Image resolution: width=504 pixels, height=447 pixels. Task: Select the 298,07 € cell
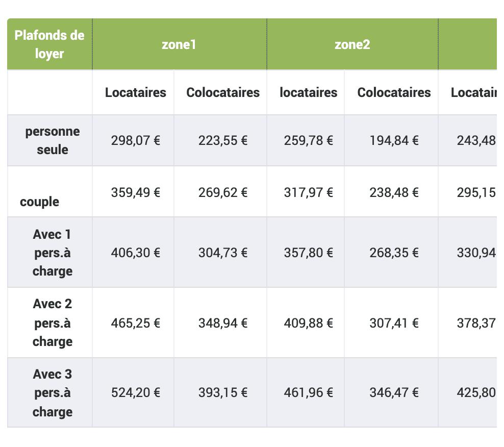[x=136, y=140]
